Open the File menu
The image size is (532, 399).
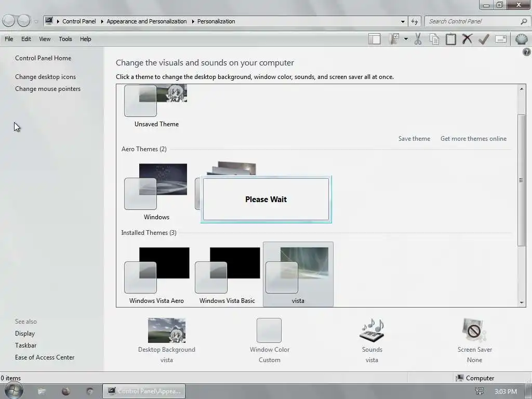coord(9,39)
